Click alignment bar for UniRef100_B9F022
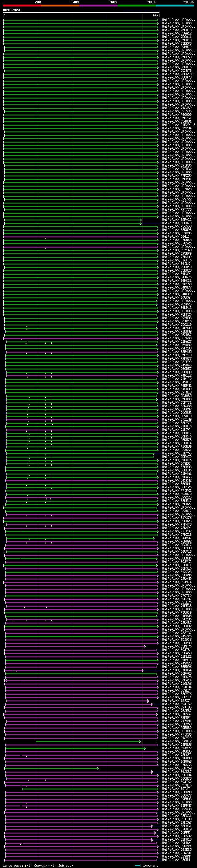This screenshot has height=868, width=197. tap(73, 220)
